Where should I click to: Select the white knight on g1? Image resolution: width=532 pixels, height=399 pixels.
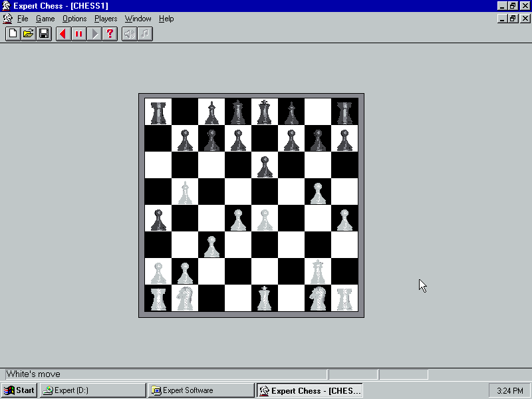pos(318,298)
